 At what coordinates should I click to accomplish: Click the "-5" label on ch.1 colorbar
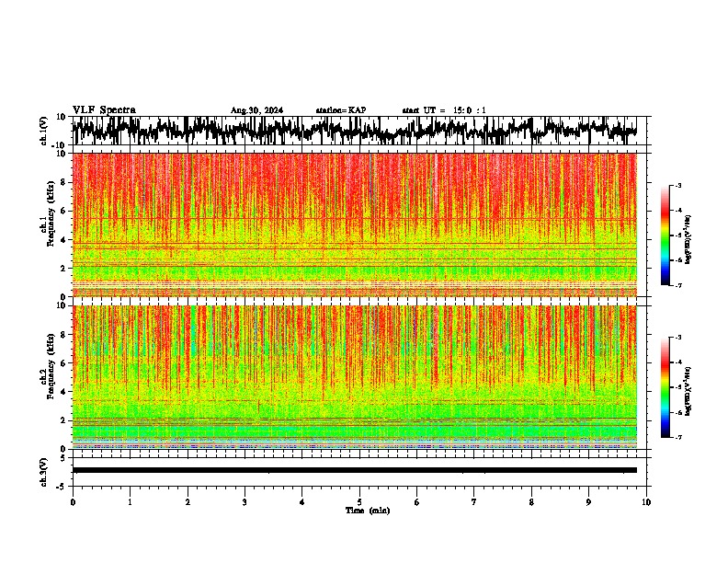click(678, 236)
